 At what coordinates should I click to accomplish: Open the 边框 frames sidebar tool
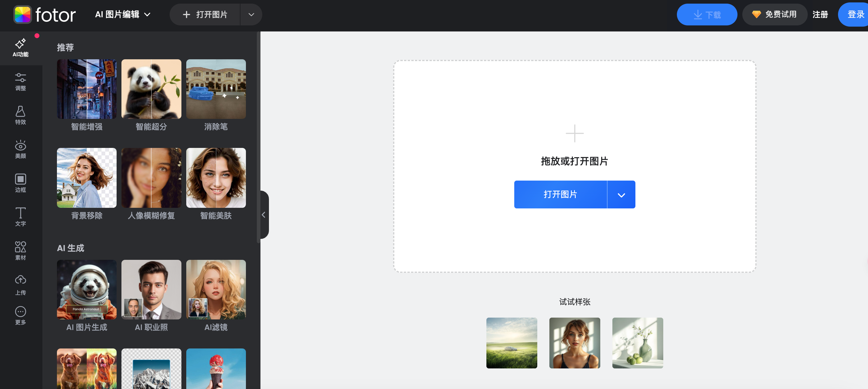click(21, 183)
